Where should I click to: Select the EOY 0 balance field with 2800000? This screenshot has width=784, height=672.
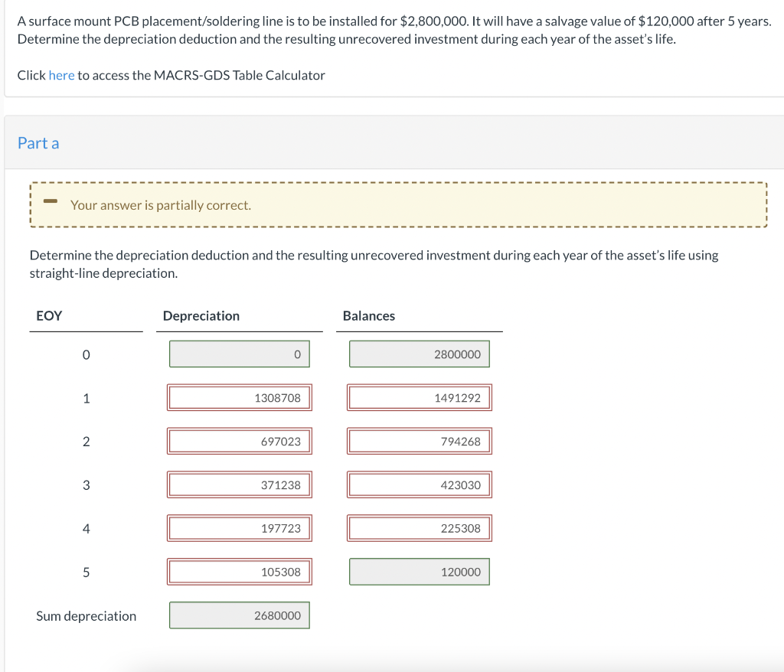click(x=420, y=354)
